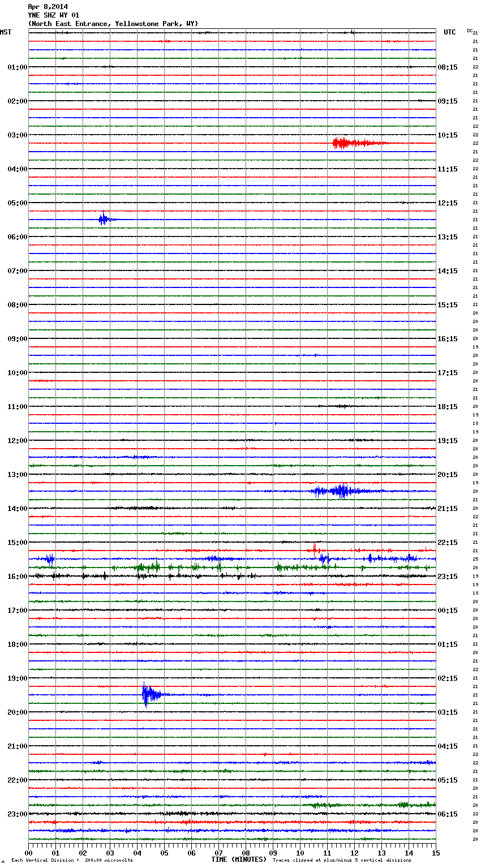Click minute 10 on the bottom axis

coord(300,853)
